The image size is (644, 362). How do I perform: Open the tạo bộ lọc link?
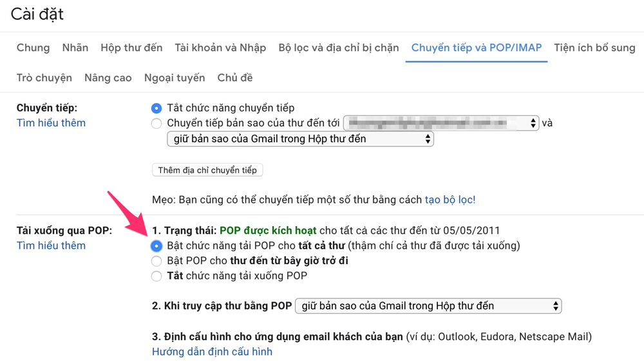[x=450, y=200]
